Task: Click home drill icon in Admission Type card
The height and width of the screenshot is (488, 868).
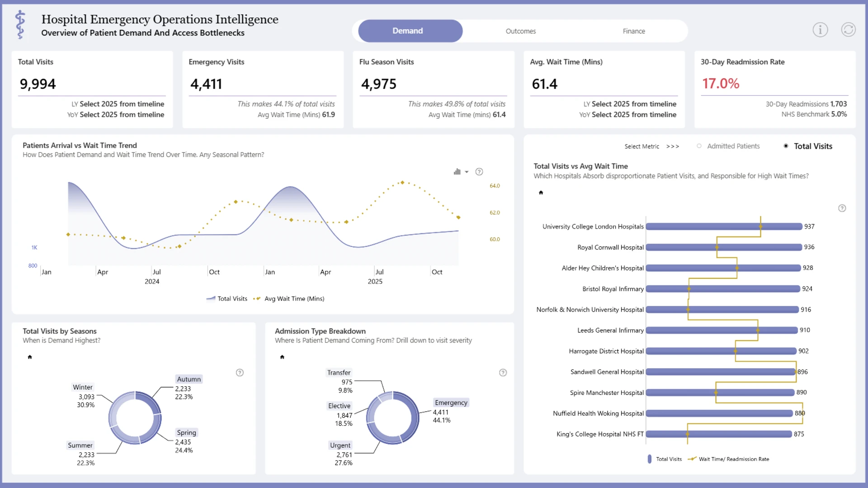Action: tap(282, 357)
